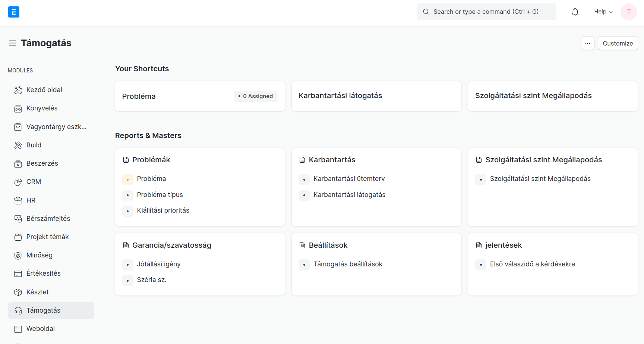Focus the search command bar
Image resolution: width=644 pixels, height=344 pixels.
click(x=486, y=12)
